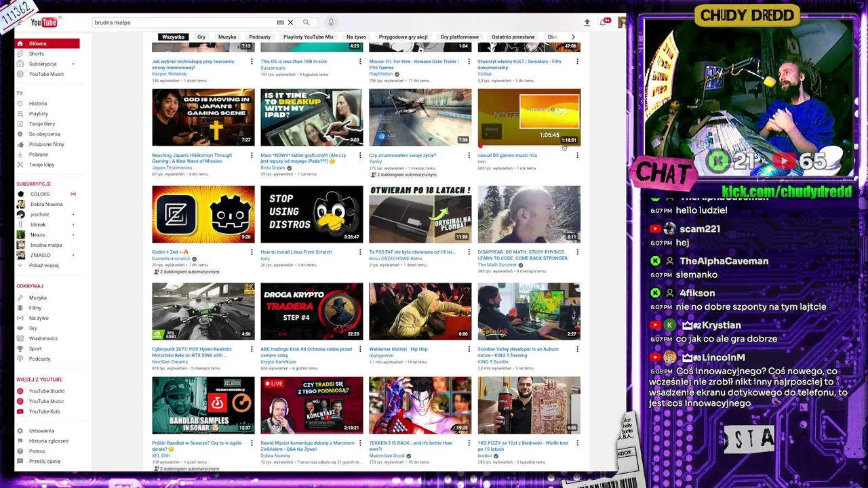The image size is (868, 488).
Task: Click the upload/create icon in the header
Action: [x=587, y=22]
